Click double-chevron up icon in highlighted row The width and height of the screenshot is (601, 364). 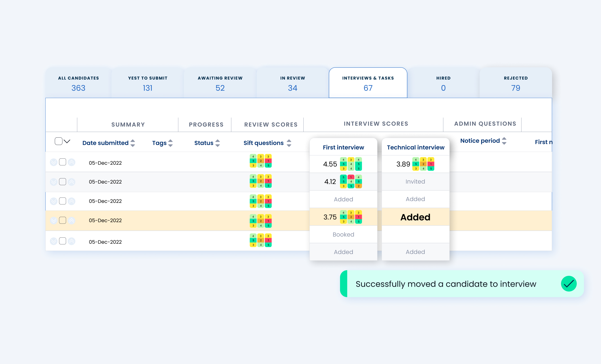(x=71, y=221)
